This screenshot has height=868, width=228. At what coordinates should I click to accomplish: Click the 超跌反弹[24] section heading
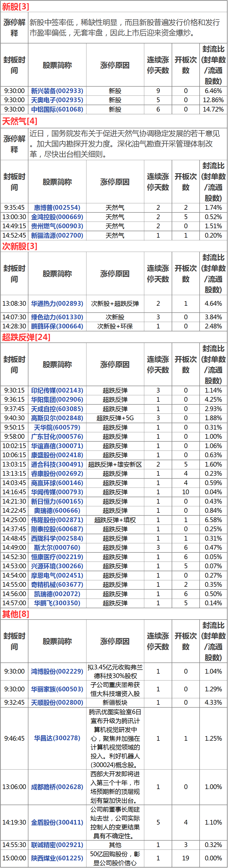click(26, 337)
